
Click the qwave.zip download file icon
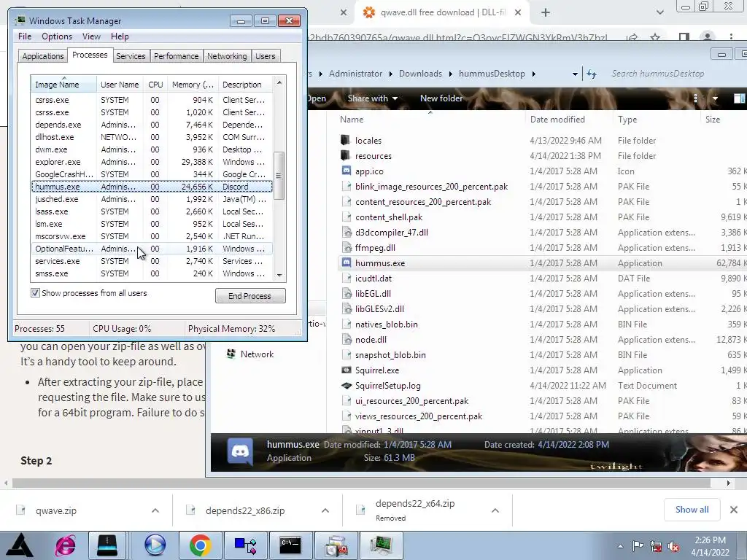(x=20, y=510)
